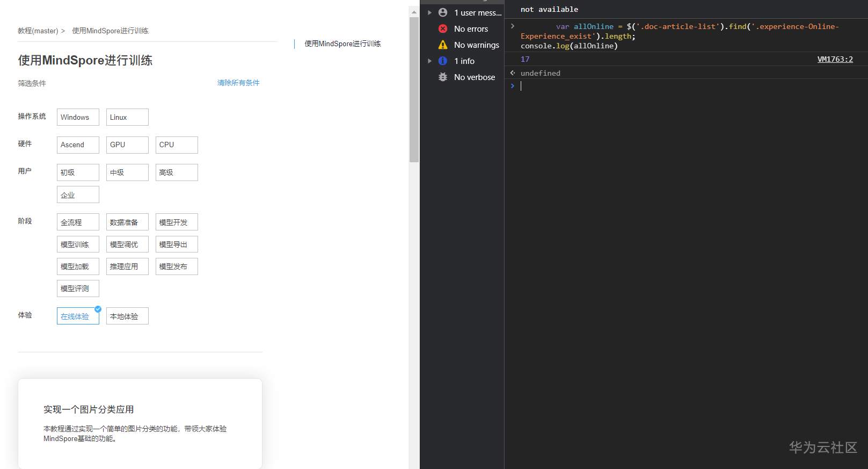This screenshot has width=868, height=469.
Task: Click the 使用MindSpore进行训练 page heading
Action: 85,60
